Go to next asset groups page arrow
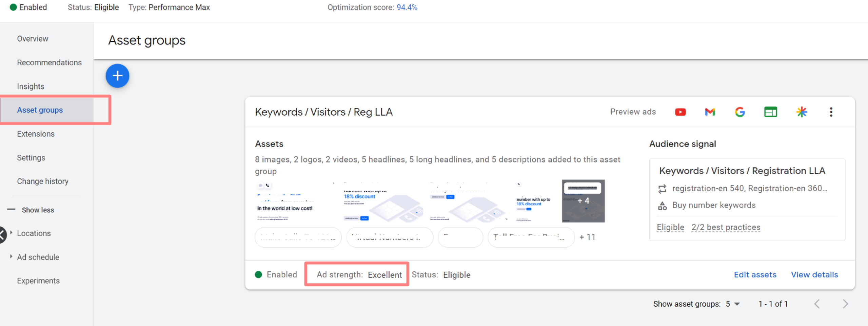 click(845, 304)
